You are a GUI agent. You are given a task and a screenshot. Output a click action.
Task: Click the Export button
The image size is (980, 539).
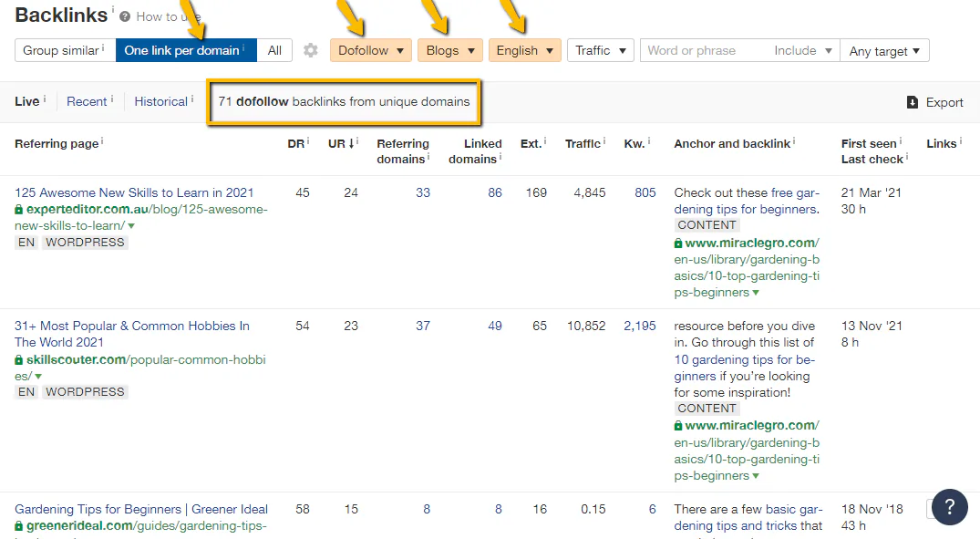(935, 102)
